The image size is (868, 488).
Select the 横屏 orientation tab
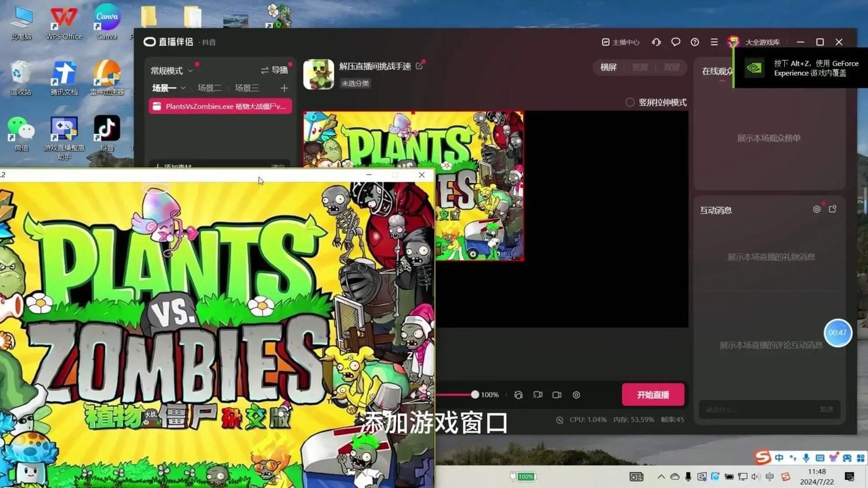[609, 68]
